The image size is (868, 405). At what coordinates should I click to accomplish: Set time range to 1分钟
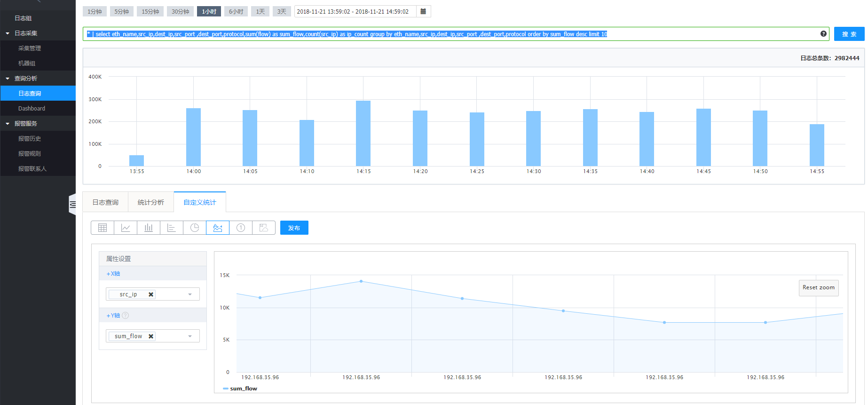[x=95, y=11]
